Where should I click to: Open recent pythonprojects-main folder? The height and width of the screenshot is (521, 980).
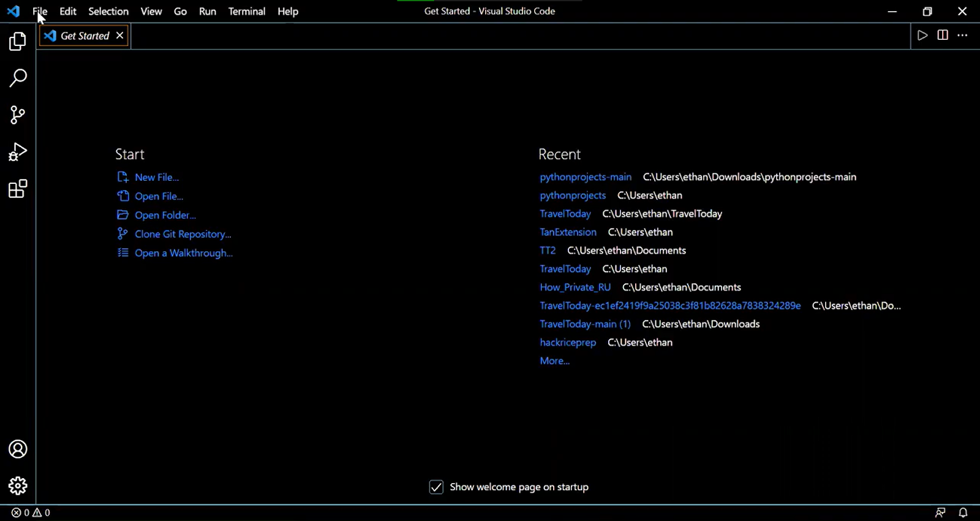coord(586,177)
